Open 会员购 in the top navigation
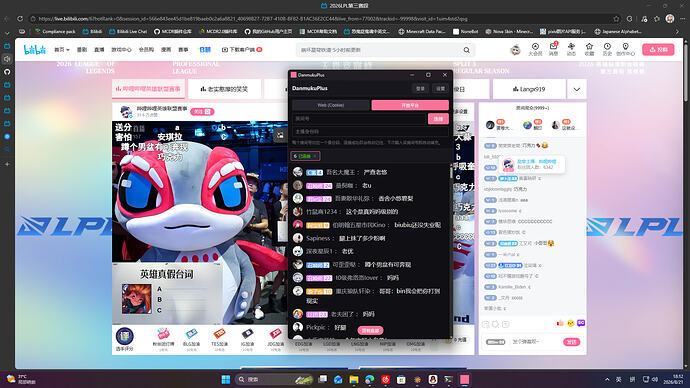Image resolution: width=690 pixels, height=388 pixels. (x=146, y=50)
